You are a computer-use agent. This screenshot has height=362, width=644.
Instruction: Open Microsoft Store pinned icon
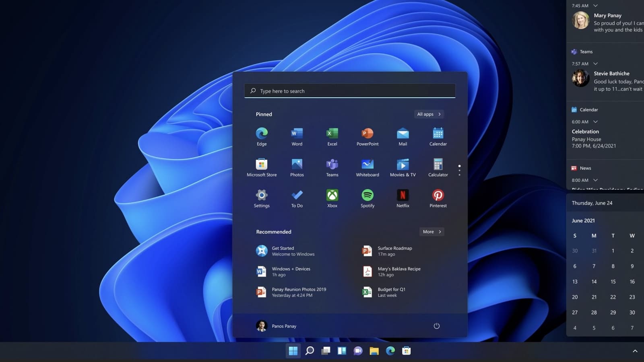pyautogui.click(x=262, y=168)
